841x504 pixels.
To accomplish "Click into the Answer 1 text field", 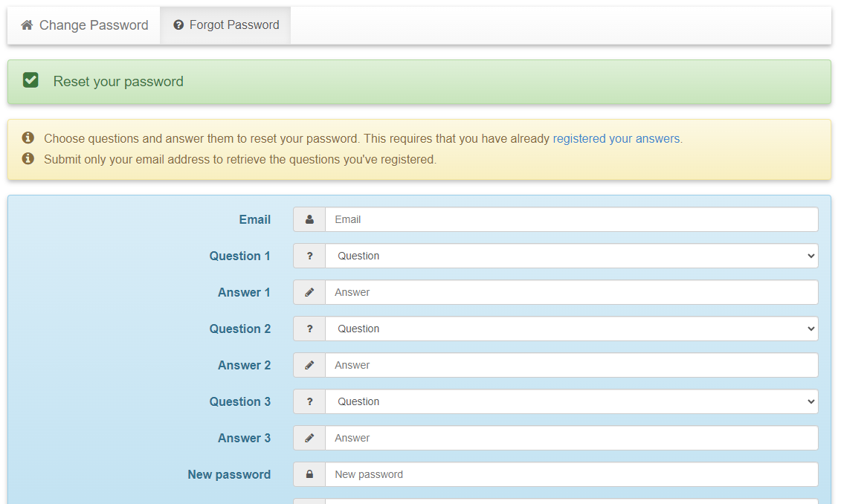I will (571, 292).
